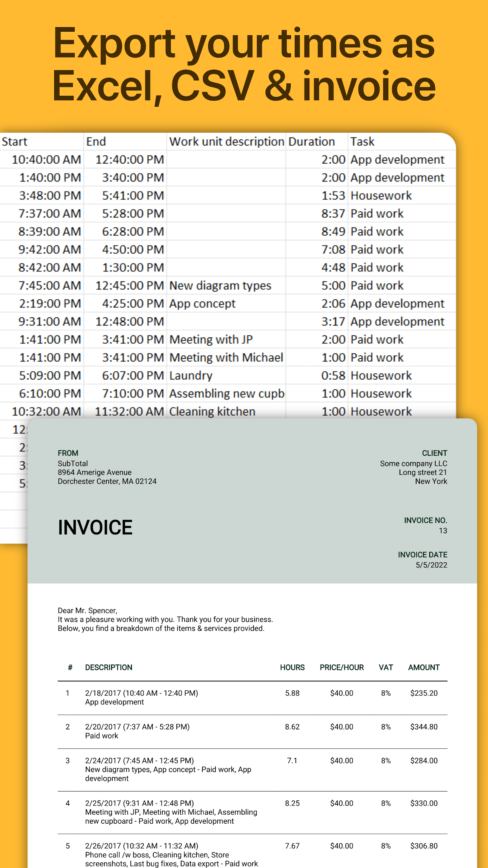Select the "End" column header
This screenshot has width=488, height=868.
96,142
